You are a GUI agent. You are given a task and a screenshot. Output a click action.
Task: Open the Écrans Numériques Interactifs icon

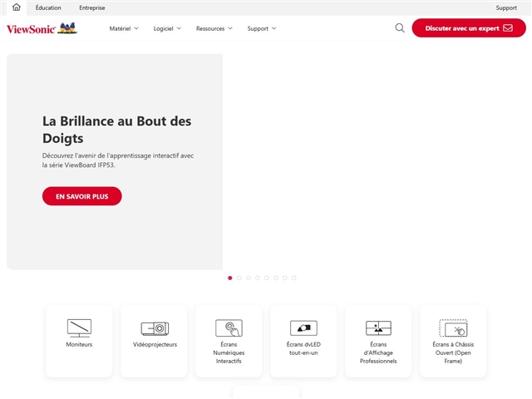(229, 328)
